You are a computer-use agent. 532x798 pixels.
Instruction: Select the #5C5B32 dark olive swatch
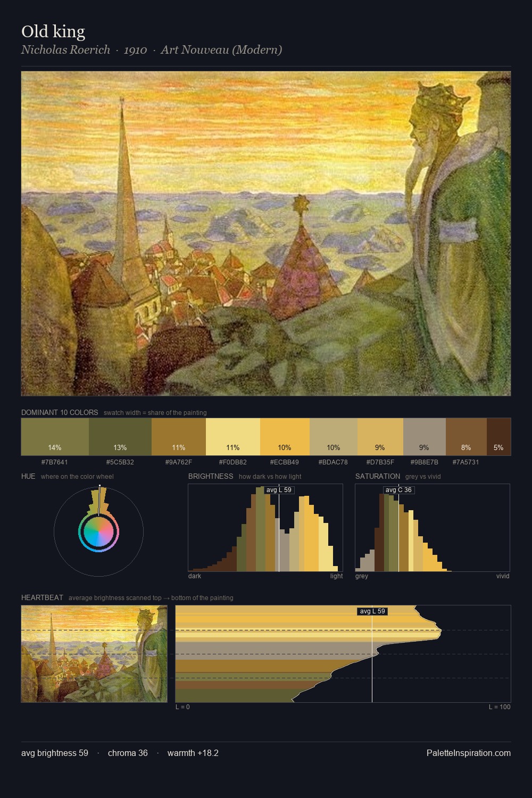tap(120, 437)
